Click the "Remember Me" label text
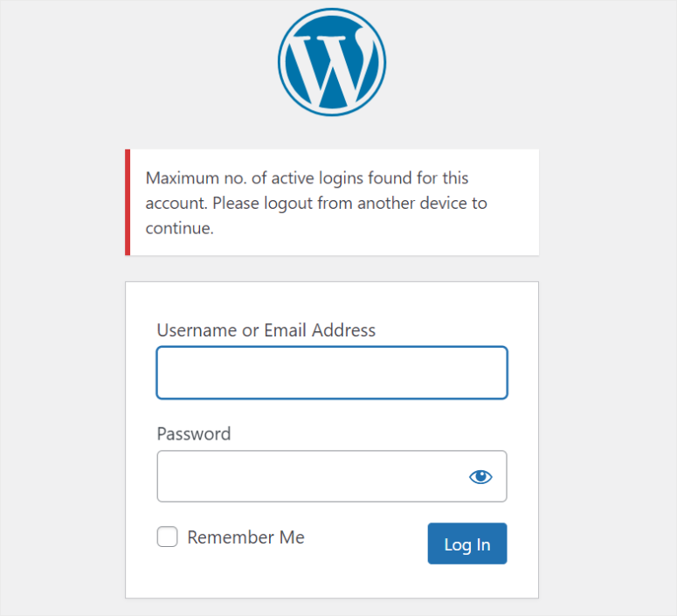Screen dimensions: 677x616 [x=245, y=537]
